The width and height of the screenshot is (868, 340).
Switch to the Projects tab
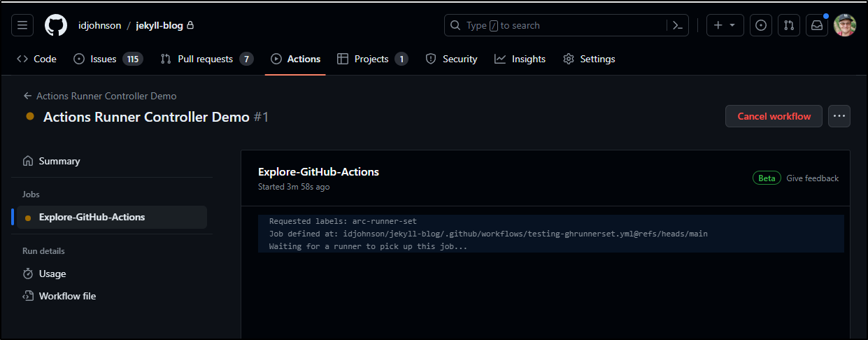pos(372,59)
